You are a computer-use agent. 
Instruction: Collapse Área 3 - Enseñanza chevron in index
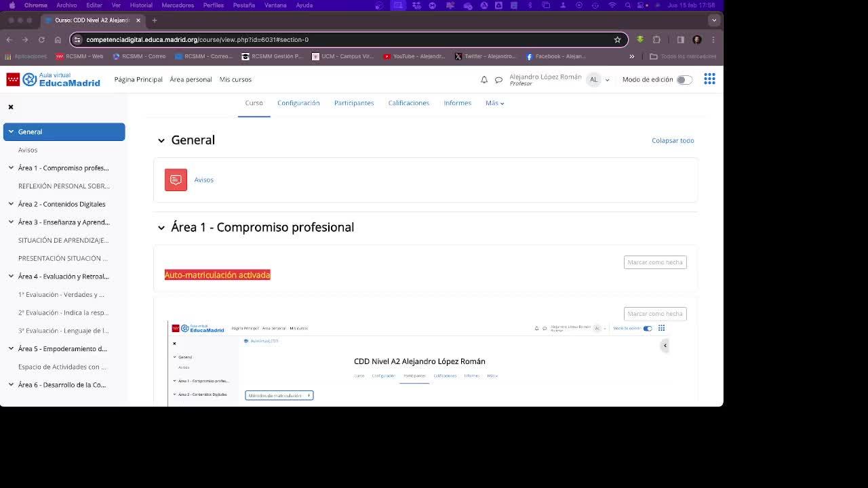click(11, 222)
